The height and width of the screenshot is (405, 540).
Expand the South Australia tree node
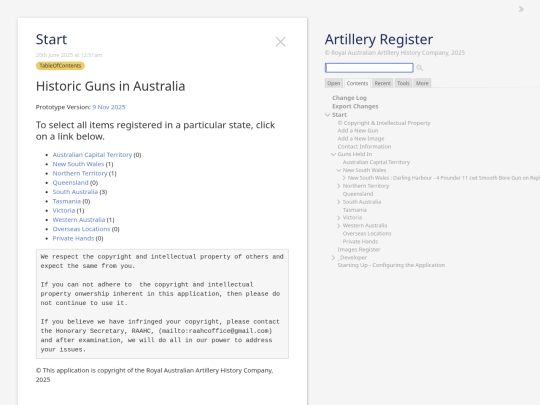339,202
